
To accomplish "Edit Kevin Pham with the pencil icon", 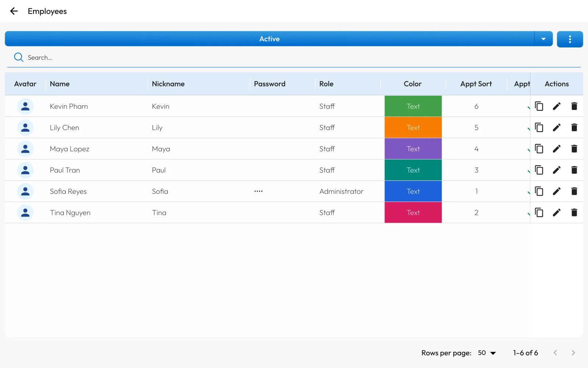I will click(x=557, y=106).
